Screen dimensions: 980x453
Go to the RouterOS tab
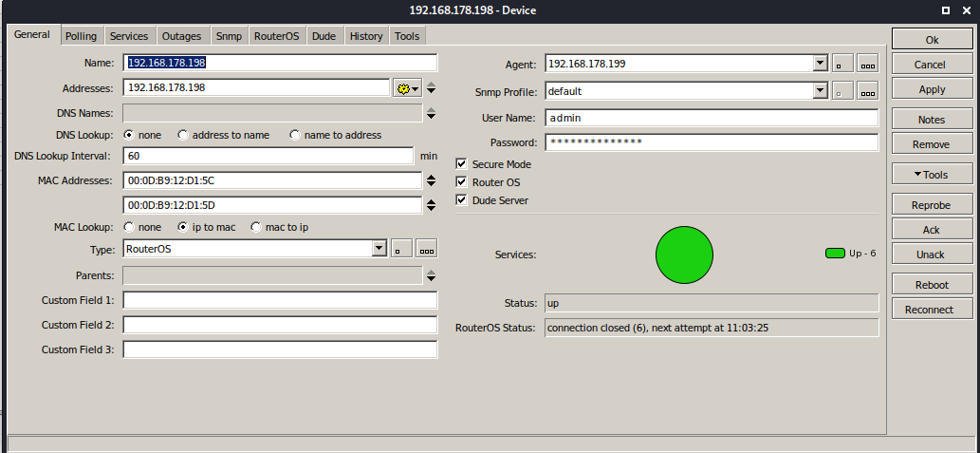click(277, 36)
